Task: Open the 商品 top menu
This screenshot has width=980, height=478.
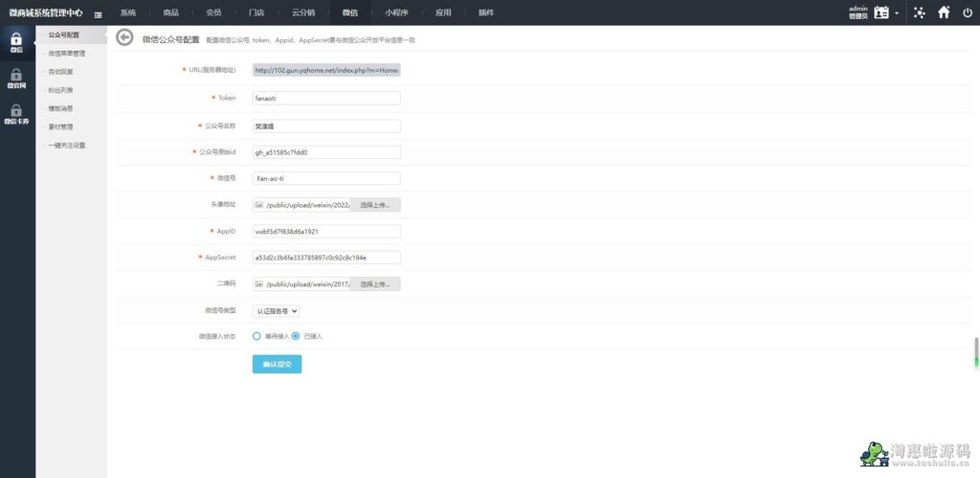Action: pyautogui.click(x=170, y=13)
